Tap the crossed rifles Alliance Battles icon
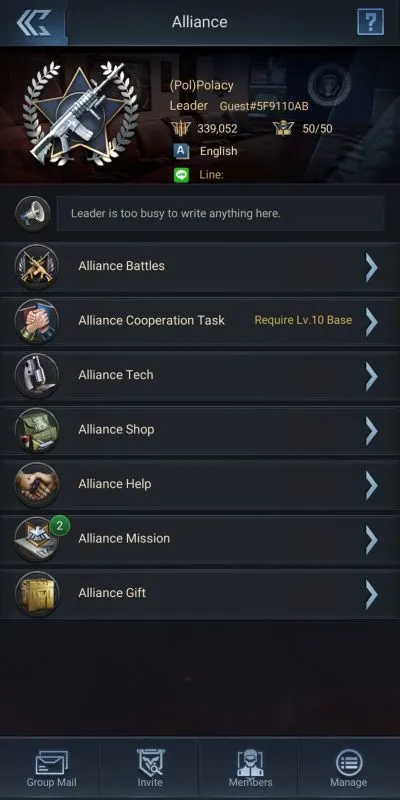This screenshot has height=800, width=400. (x=37, y=267)
